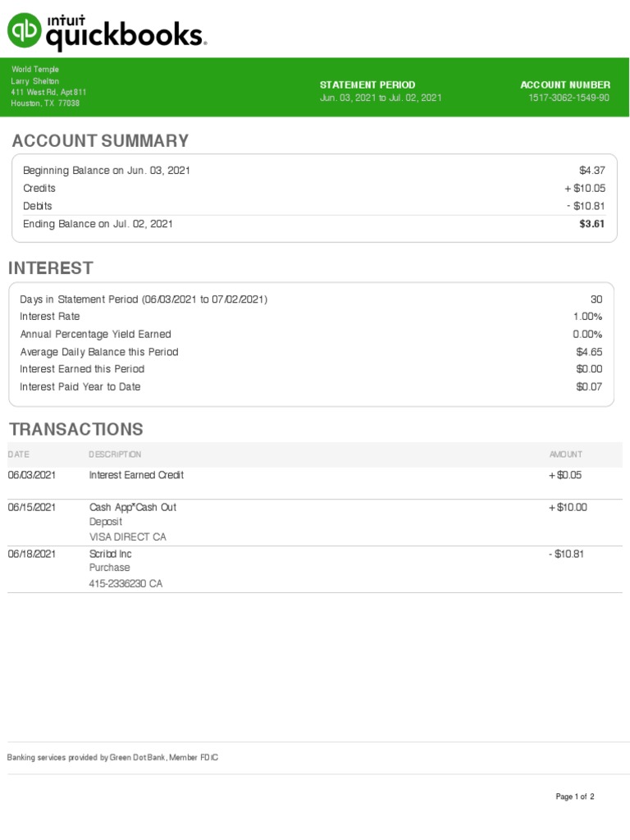630x840 pixels.
Task: Select the Account Number value 1517-3062-1549-90
Action: (x=568, y=98)
